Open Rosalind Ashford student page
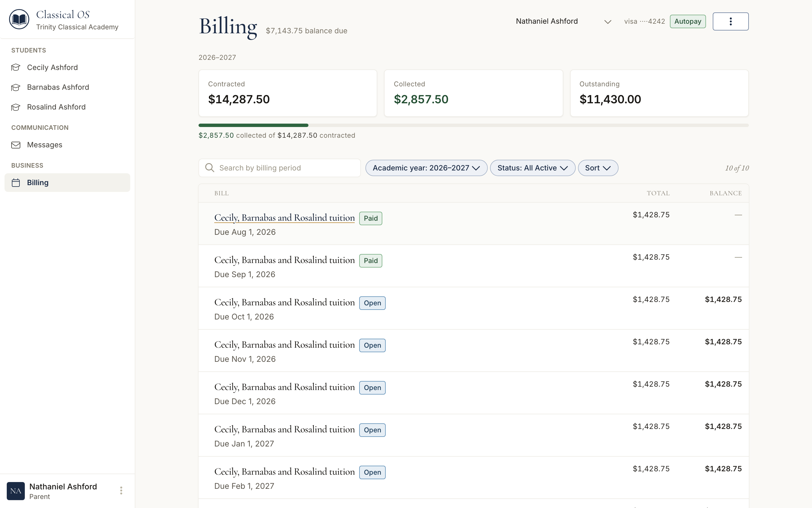The width and height of the screenshot is (812, 508). pos(67,107)
